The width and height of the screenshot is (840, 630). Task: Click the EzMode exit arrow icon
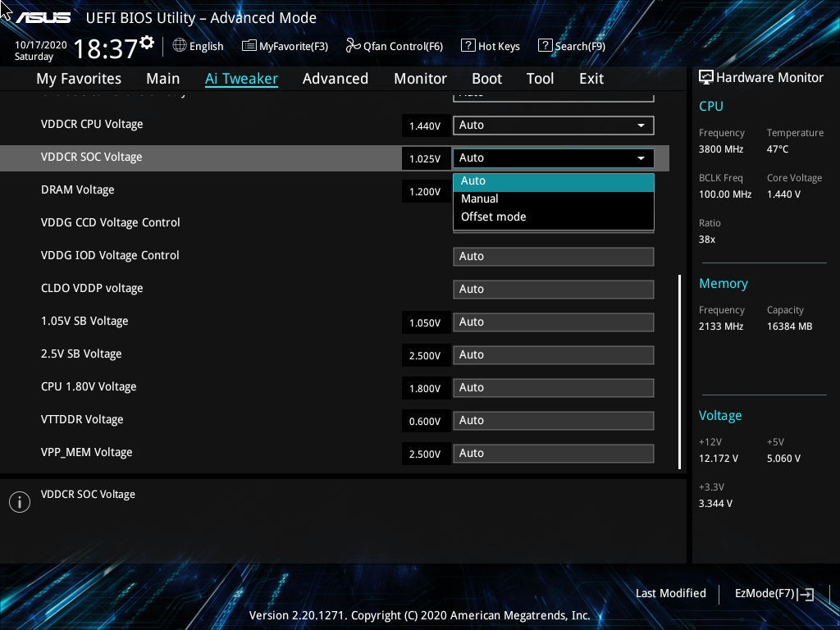point(806,594)
